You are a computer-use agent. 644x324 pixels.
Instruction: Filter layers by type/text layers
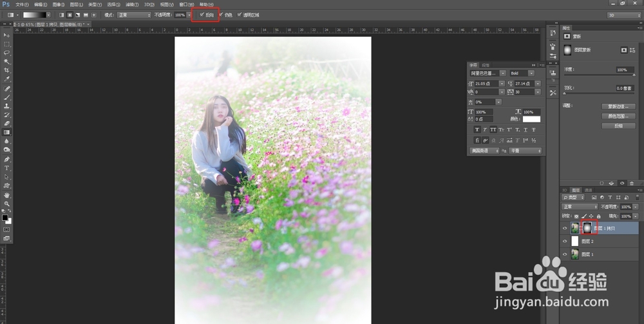click(610, 198)
